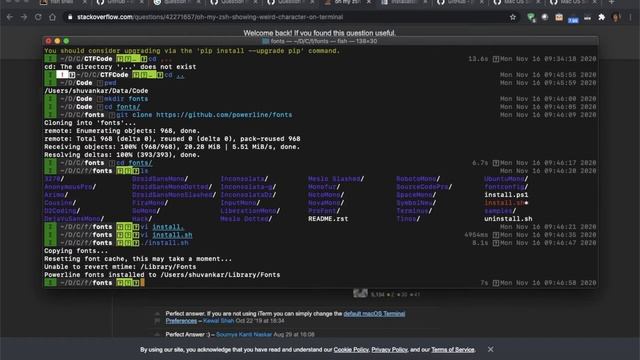Image resolution: width=640 pixels, height=360 pixels.
Task: Open the Chrome three-dot menu
Action: click(x=630, y=17)
